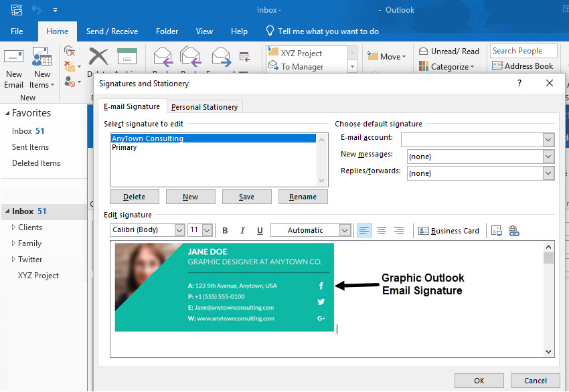The width and height of the screenshot is (569, 392).
Task: Create a New signature
Action: tap(190, 196)
